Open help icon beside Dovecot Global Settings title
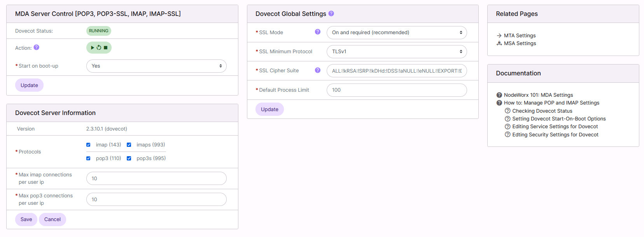644x237 pixels. click(x=331, y=13)
